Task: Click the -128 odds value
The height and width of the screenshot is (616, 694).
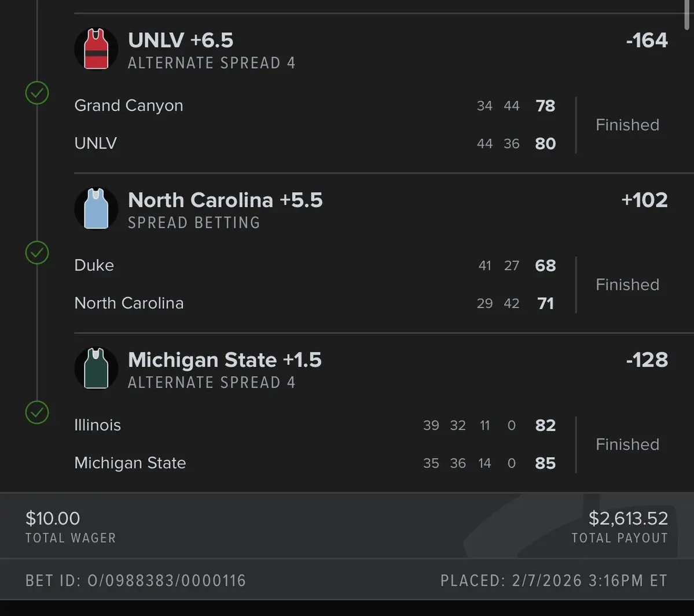Action: pos(647,360)
